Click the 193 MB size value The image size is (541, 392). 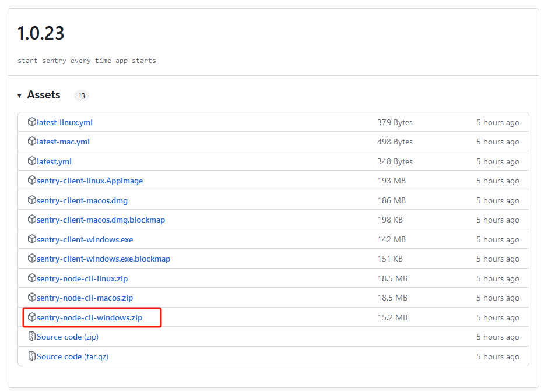tap(391, 181)
